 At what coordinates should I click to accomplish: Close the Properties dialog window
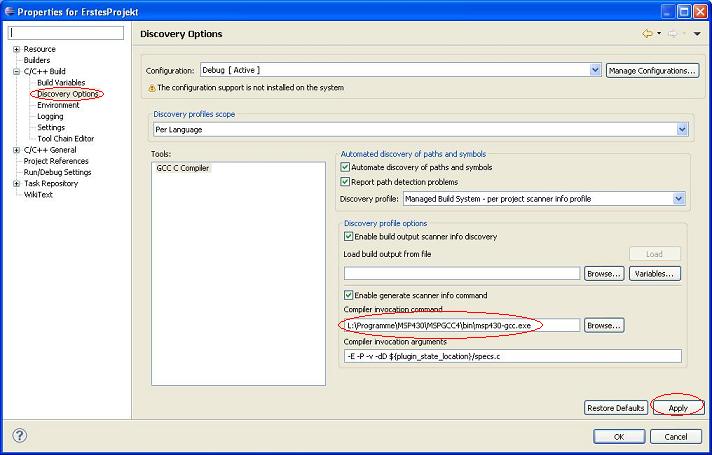(x=700, y=12)
